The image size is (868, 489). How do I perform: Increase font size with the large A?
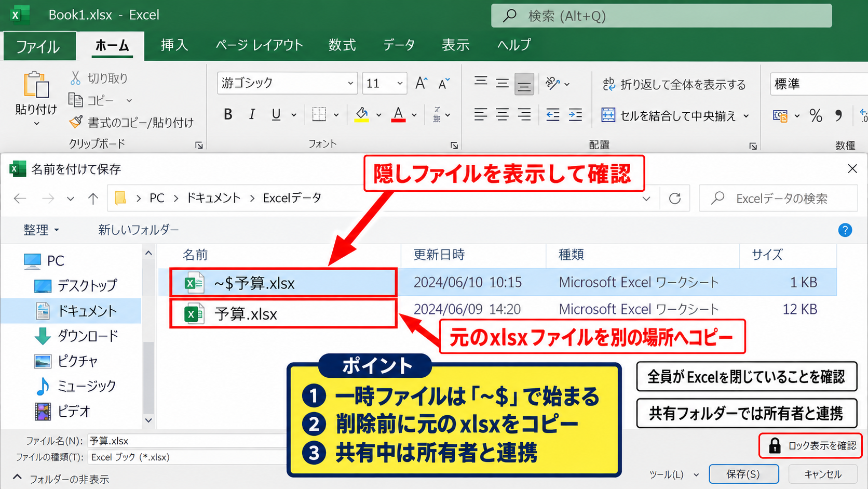pyautogui.click(x=421, y=83)
